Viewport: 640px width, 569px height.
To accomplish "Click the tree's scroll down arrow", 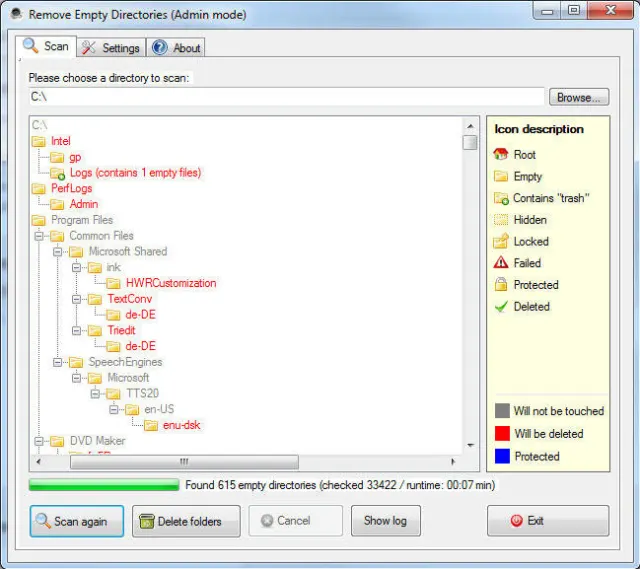I will [471, 445].
